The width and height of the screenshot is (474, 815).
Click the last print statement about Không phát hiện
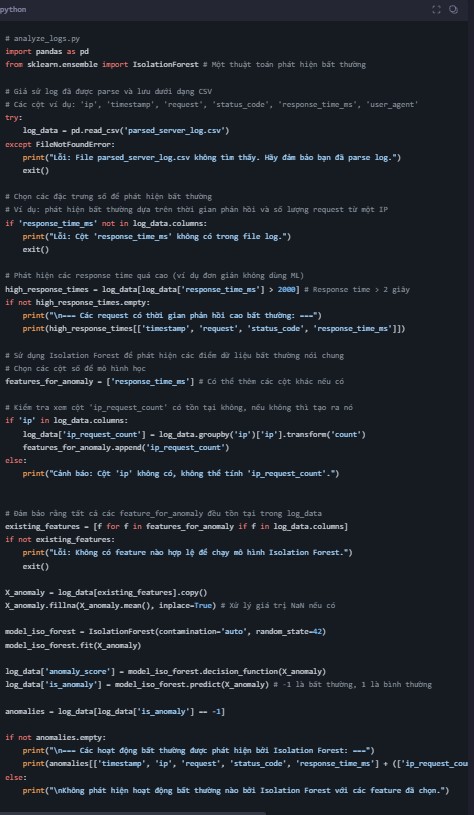235,791
